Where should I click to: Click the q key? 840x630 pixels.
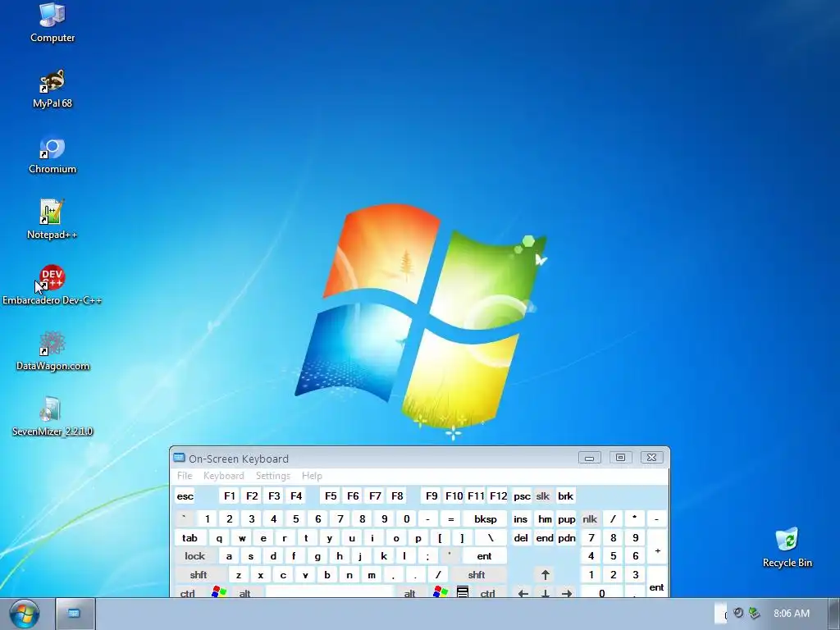pos(219,538)
